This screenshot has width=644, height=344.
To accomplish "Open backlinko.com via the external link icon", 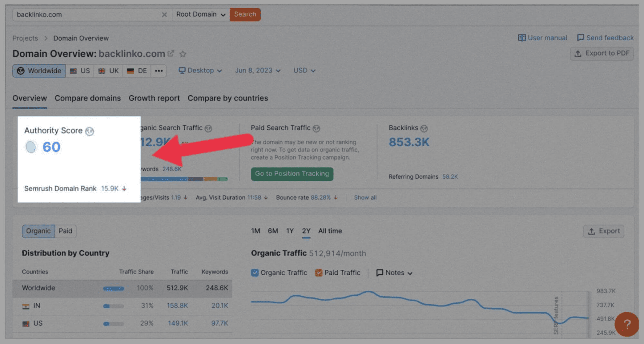I will [x=171, y=53].
